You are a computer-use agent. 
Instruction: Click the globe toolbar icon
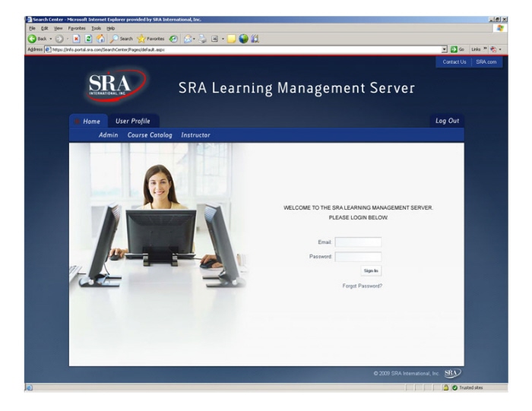(x=243, y=39)
